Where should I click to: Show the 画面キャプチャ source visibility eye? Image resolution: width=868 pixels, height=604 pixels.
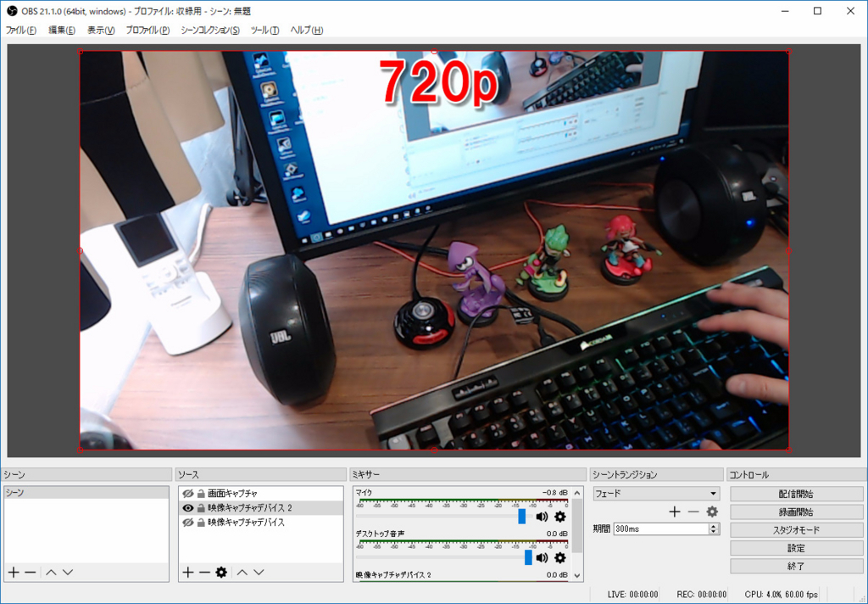188,493
